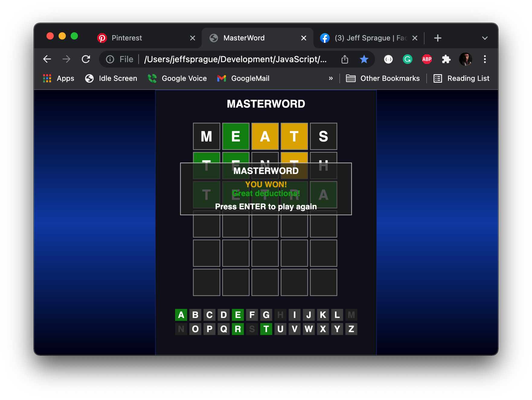Click the green R keyboard key

click(238, 329)
